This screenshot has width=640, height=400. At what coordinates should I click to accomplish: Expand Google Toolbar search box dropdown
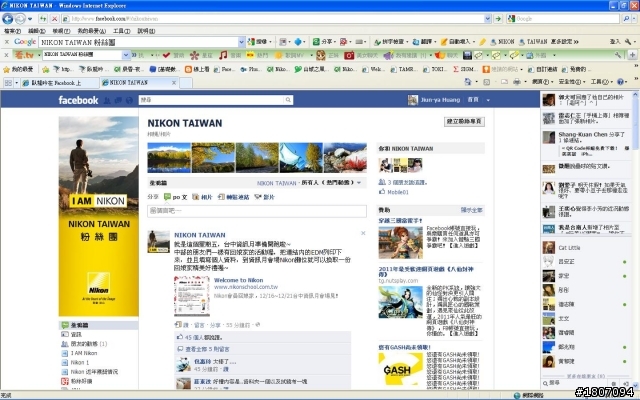[241, 42]
